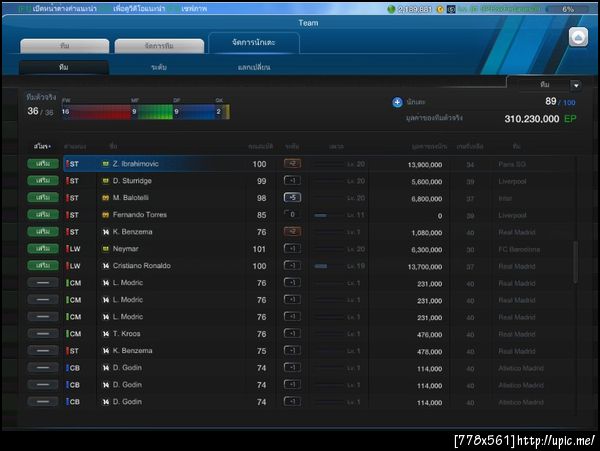Click the home button in the top-right corner

(x=578, y=37)
